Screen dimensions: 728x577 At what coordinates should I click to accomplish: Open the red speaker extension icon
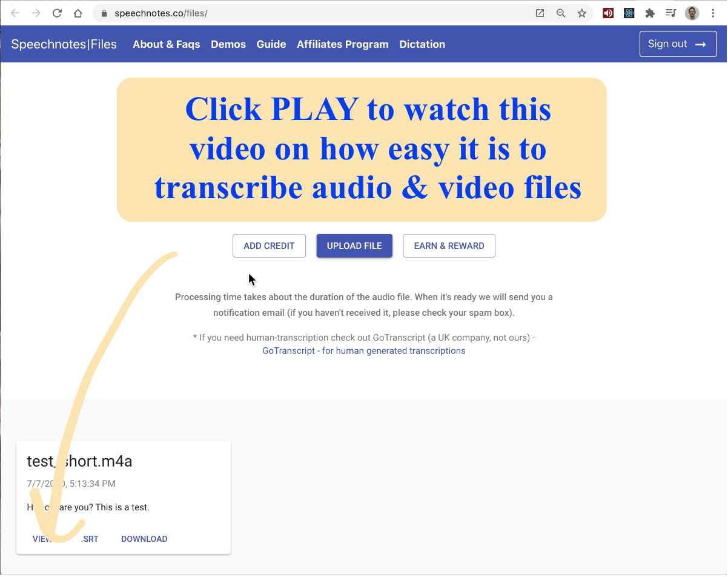[x=608, y=13]
